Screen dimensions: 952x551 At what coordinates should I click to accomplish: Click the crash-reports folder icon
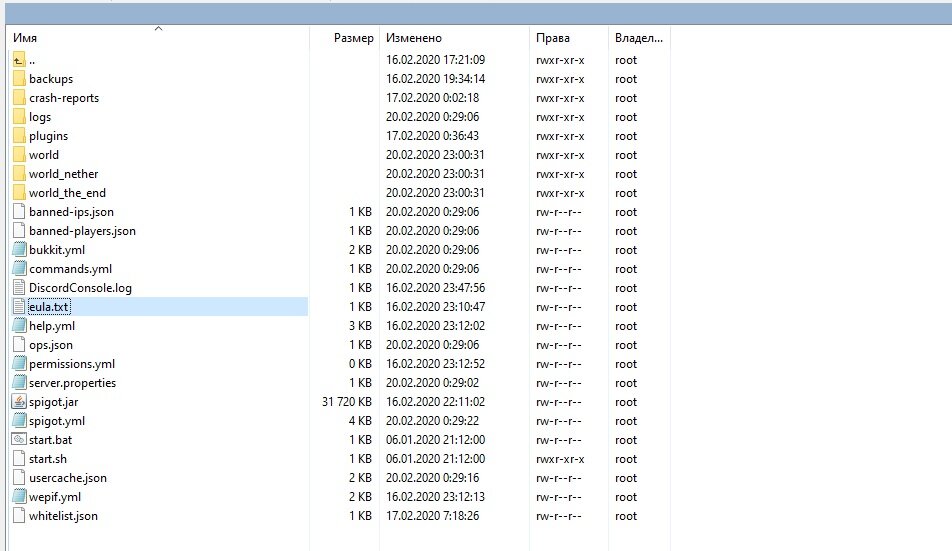coord(19,98)
